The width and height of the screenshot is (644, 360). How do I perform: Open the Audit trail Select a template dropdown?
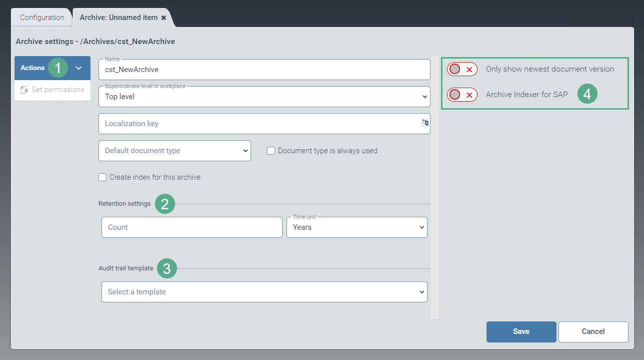[264, 292]
